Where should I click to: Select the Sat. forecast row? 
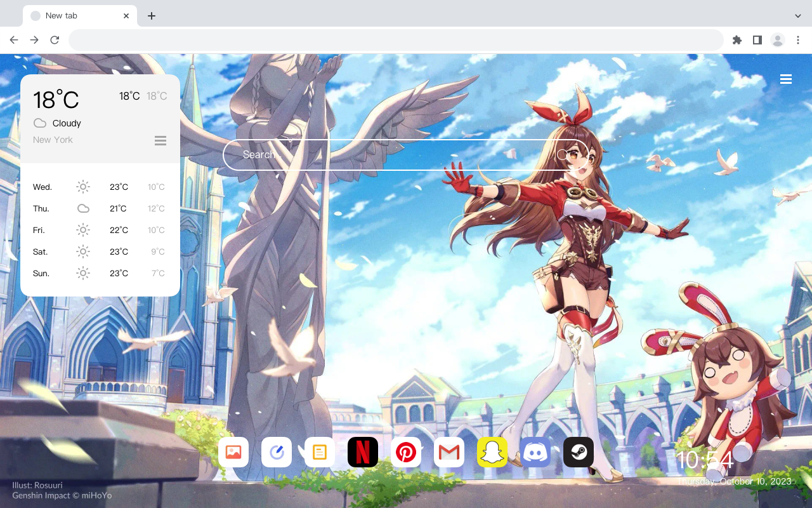click(100, 251)
